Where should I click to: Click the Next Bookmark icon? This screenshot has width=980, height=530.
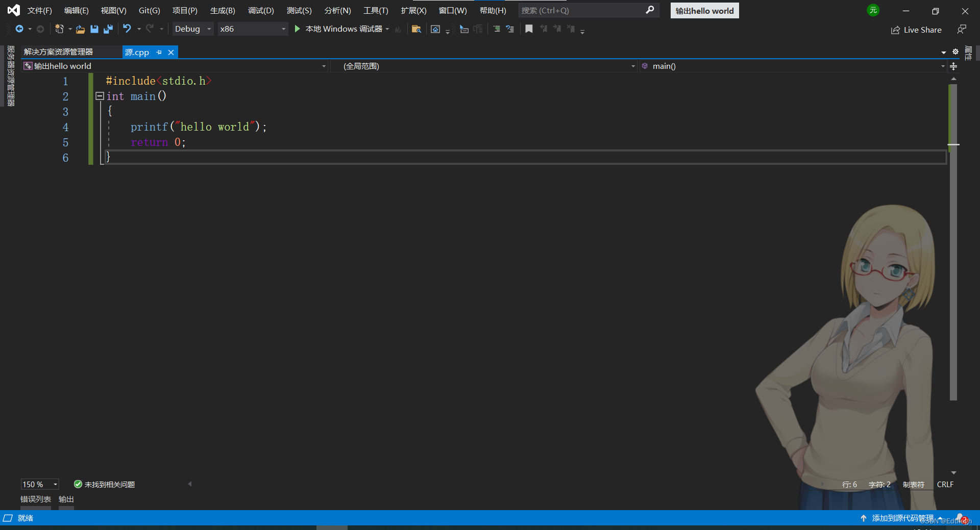pos(557,29)
